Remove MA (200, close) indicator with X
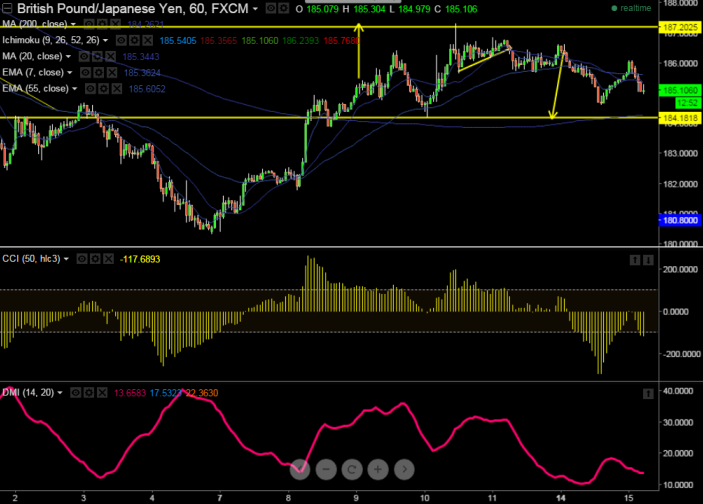This screenshot has width=703, height=504. click(x=115, y=24)
